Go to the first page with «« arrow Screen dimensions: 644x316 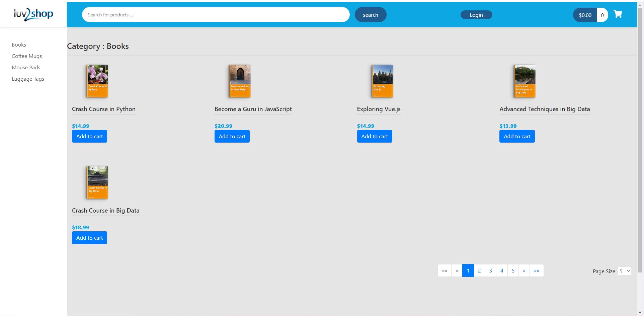[x=445, y=270]
